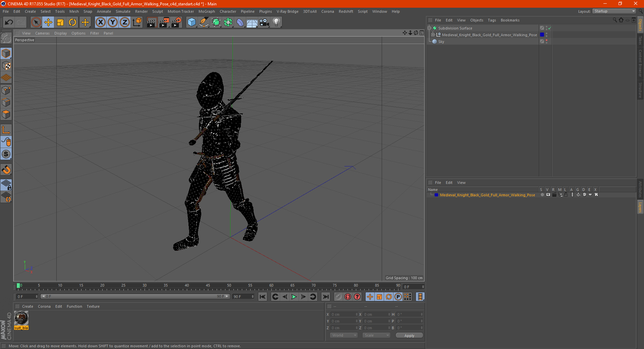Toggle Autokeying red record button

point(348,297)
